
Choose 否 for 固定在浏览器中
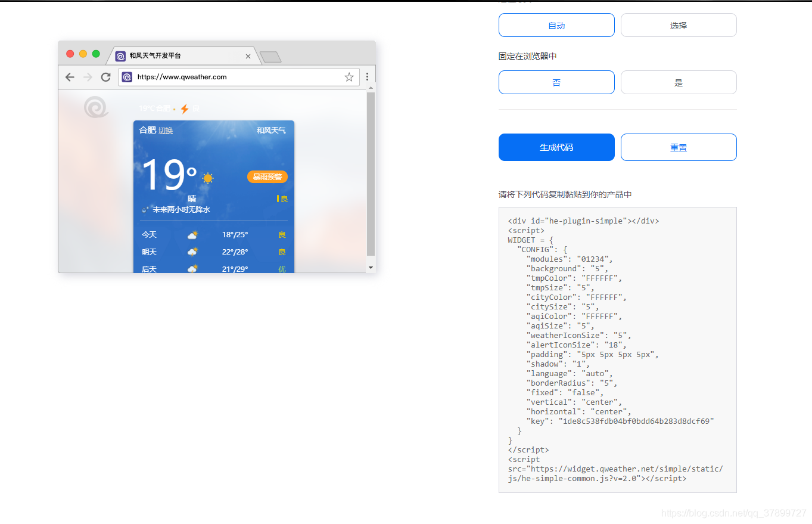(556, 82)
